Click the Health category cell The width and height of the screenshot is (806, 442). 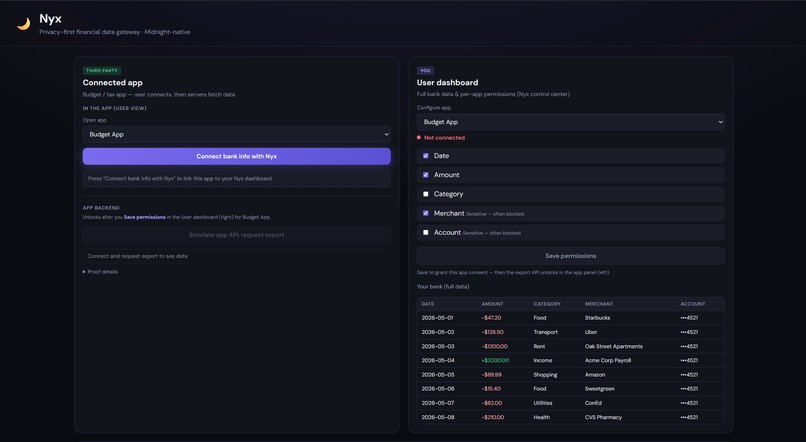[x=542, y=417]
